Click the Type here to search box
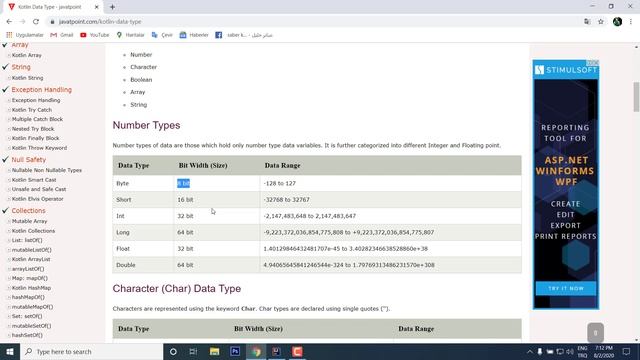The height and width of the screenshot is (360, 640). click(x=91, y=351)
